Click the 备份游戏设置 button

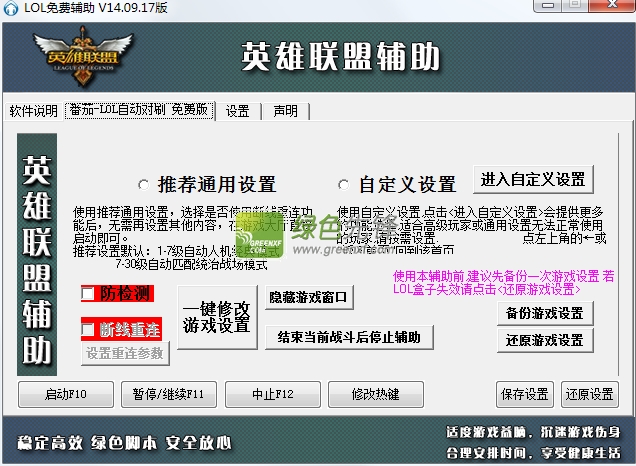click(x=545, y=313)
